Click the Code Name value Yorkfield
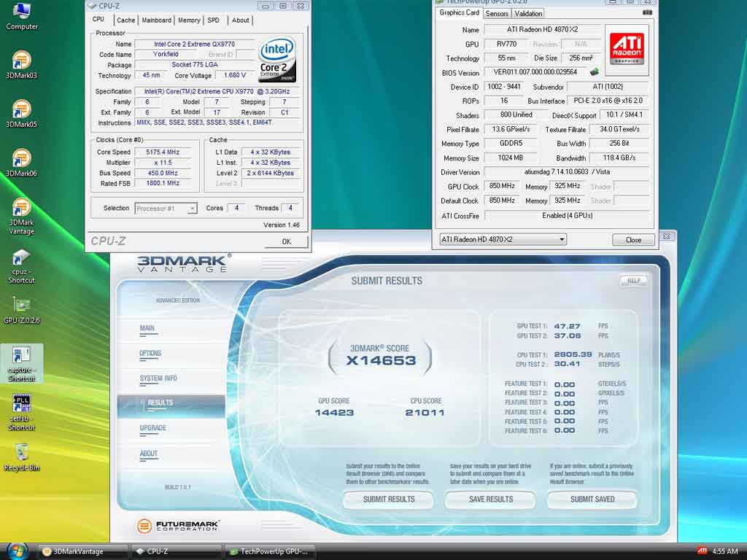 pyautogui.click(x=166, y=54)
